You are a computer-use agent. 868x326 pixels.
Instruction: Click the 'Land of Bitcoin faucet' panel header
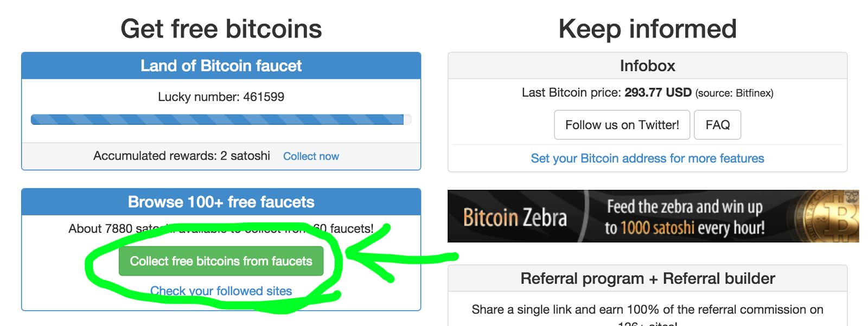[x=221, y=66]
